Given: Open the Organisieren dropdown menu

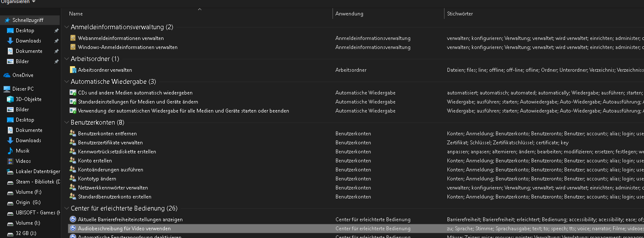Looking at the screenshot, I should [x=18, y=2].
